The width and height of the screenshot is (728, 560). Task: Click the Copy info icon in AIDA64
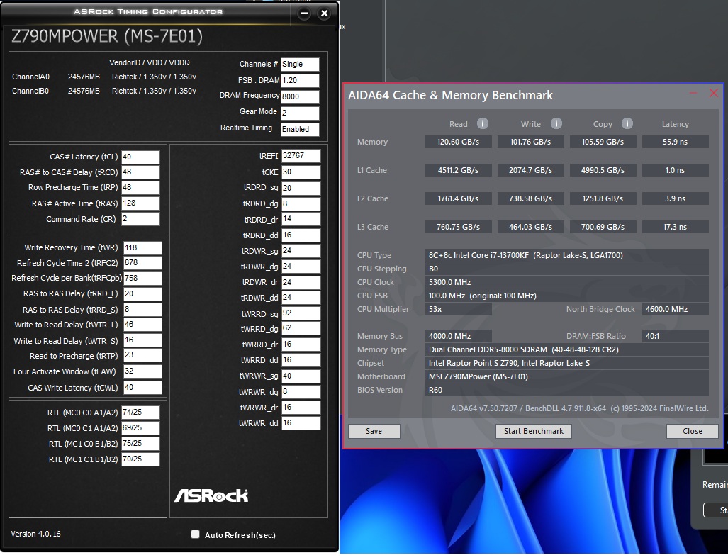(x=627, y=123)
